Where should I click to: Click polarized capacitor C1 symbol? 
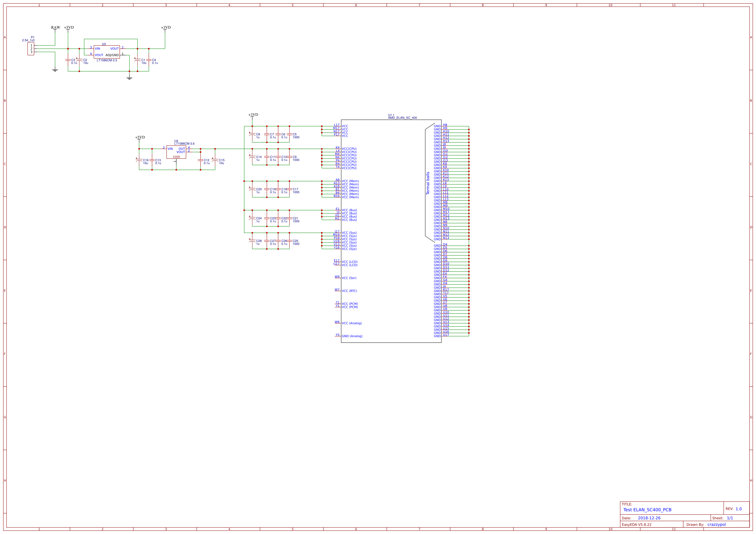pyautogui.click(x=137, y=60)
